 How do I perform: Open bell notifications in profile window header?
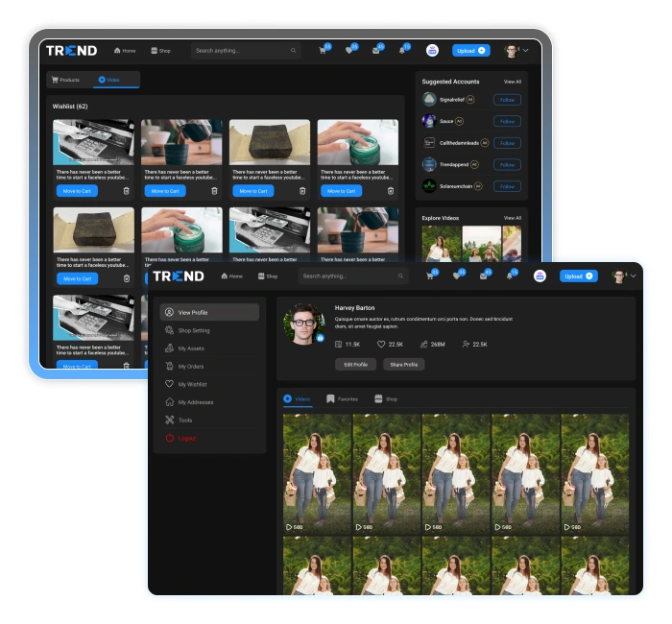click(x=510, y=276)
